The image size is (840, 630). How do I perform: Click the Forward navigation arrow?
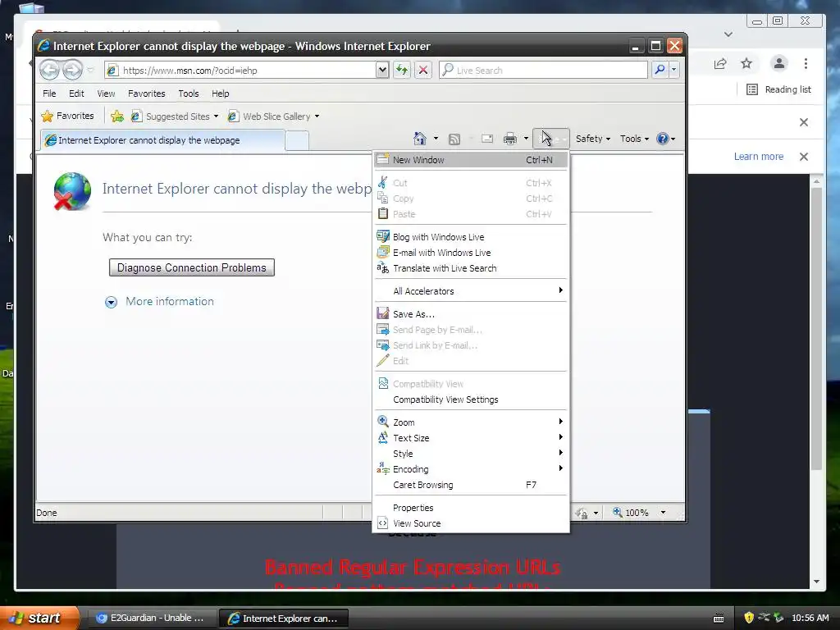click(72, 70)
